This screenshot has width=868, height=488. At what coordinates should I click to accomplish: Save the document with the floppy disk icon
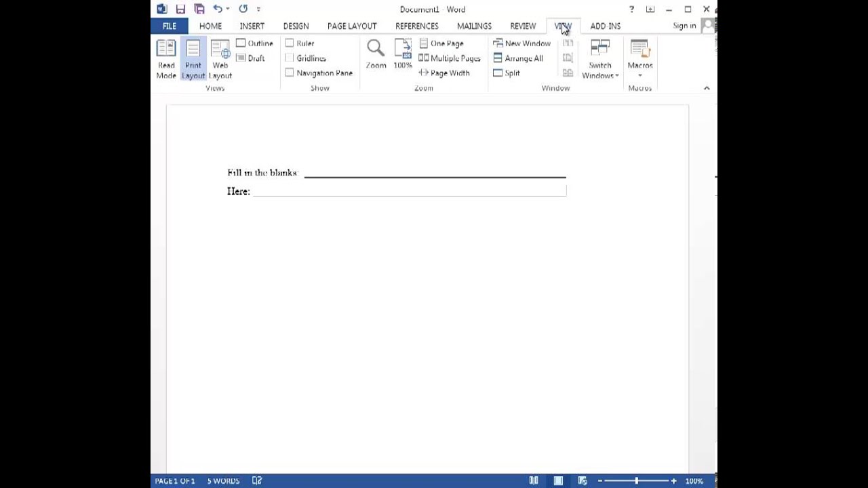[x=180, y=9]
